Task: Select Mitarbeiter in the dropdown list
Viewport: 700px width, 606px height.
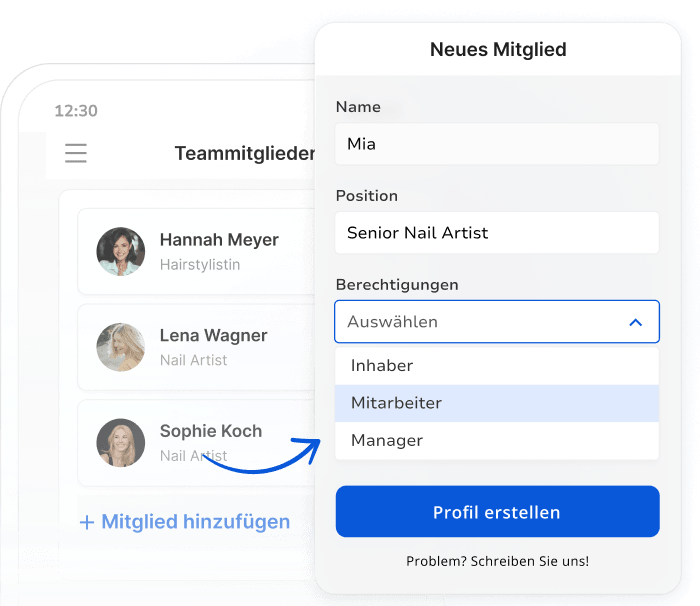Action: click(497, 403)
